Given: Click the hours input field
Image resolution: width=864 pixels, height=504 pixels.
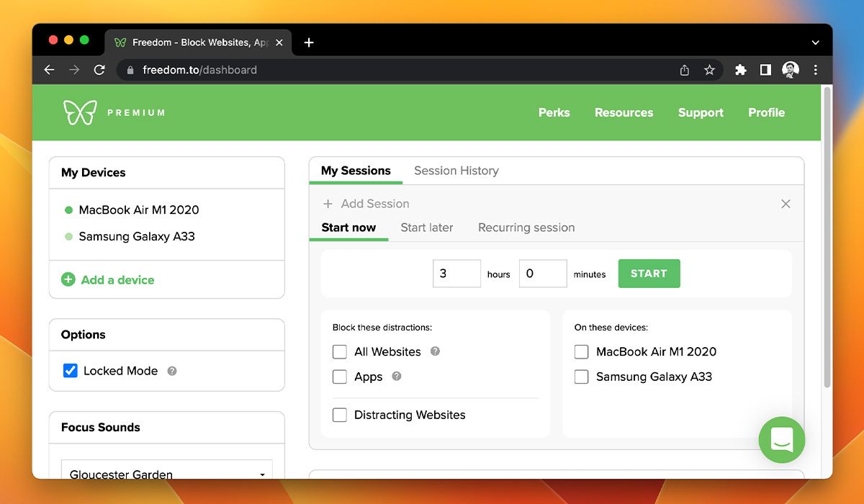Looking at the screenshot, I should 456,274.
